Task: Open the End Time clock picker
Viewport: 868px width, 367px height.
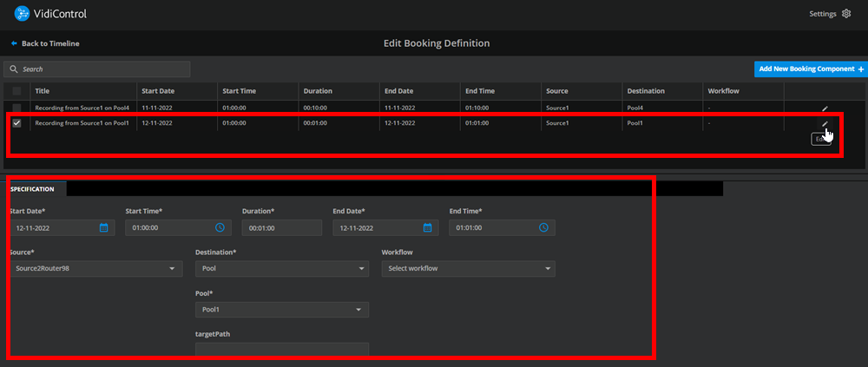Action: (x=543, y=227)
